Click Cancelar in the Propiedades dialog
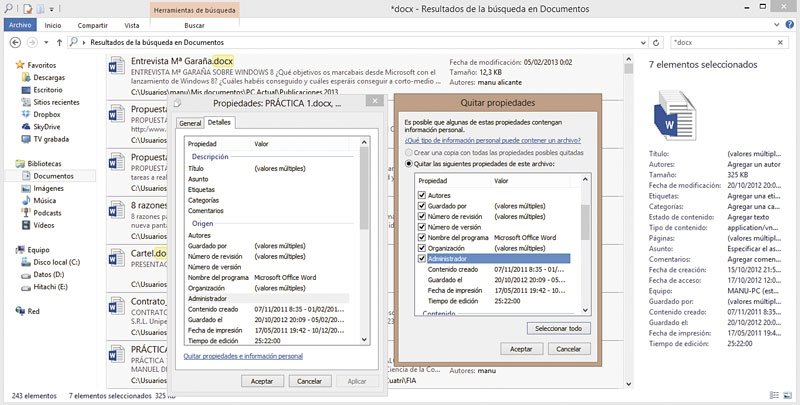Screen dimensions: 800x405 [x=309, y=381]
